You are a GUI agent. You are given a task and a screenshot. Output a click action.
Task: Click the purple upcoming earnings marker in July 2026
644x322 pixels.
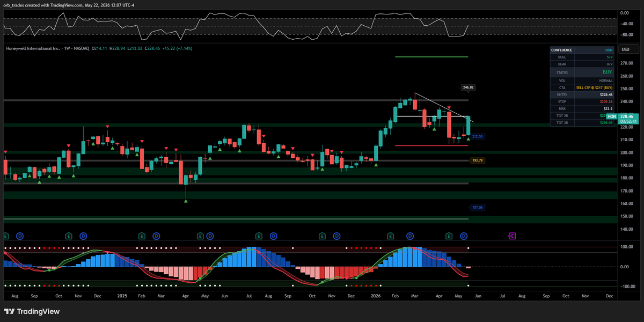pos(512,236)
